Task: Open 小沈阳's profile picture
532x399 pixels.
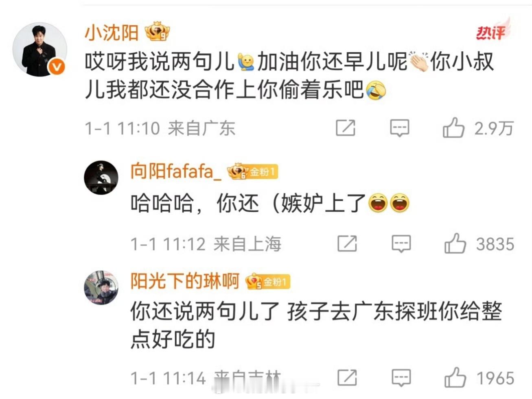Action: (x=39, y=49)
